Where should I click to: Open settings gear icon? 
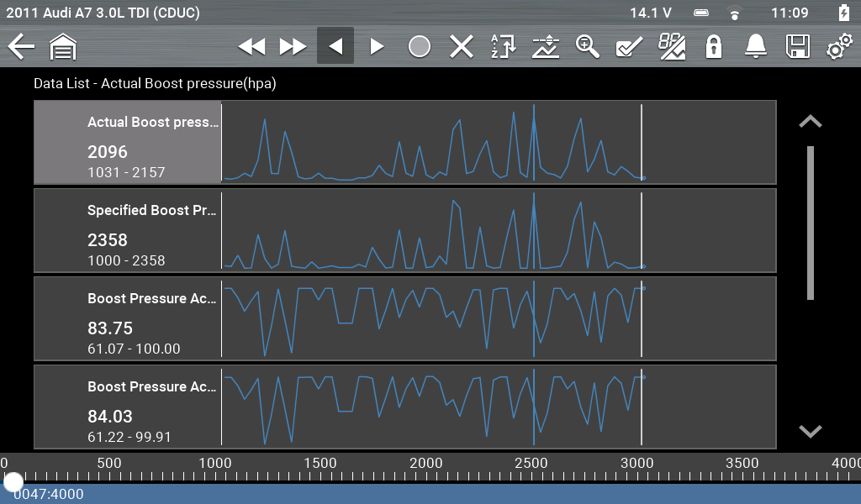838,46
